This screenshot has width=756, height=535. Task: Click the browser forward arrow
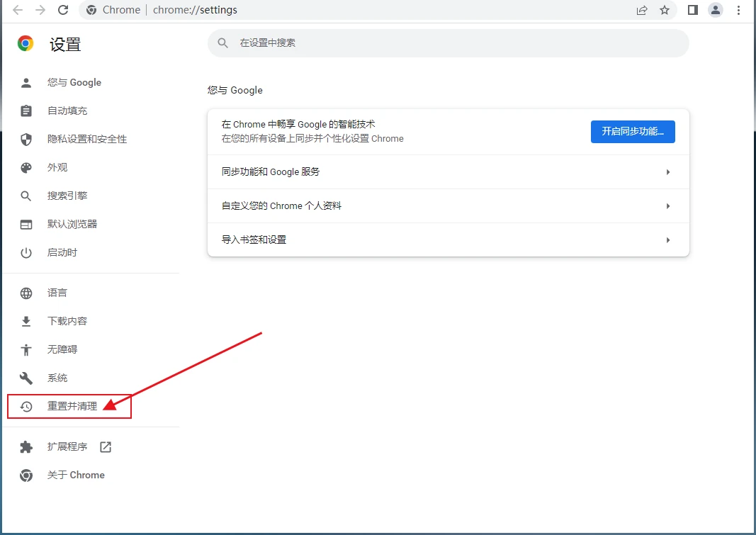[40, 10]
